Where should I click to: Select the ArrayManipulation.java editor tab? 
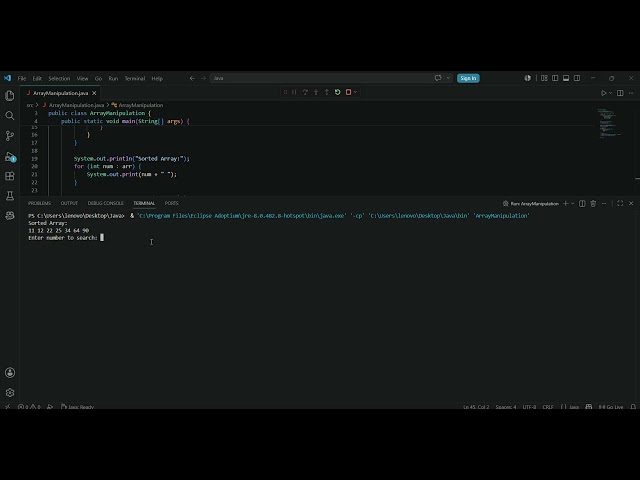[61, 93]
